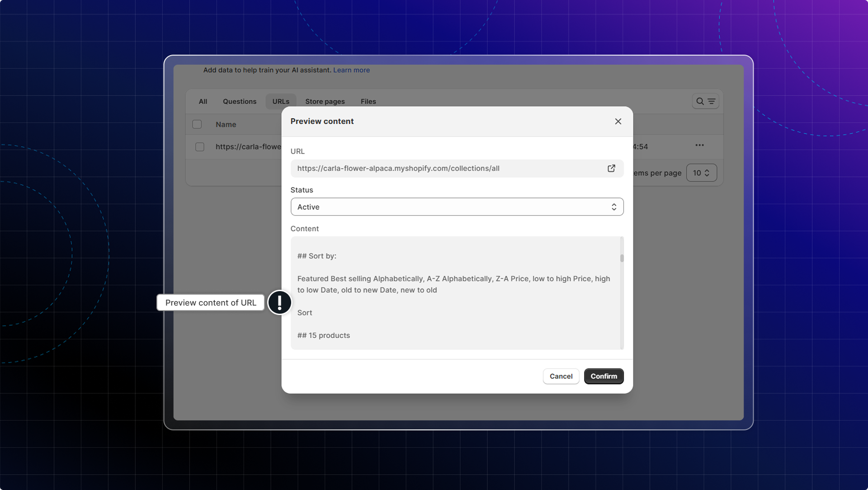Open the three-dot row actions menu
Screen dimensions: 868x490
[699, 145]
